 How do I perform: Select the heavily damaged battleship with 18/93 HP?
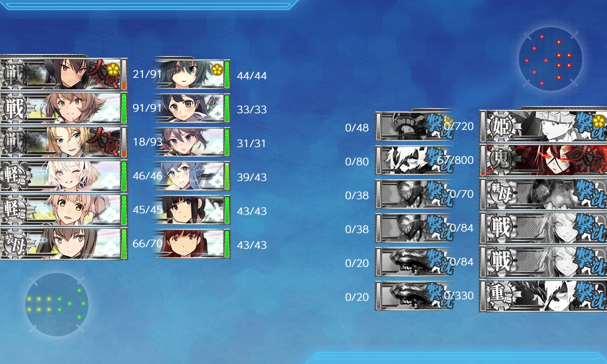coord(64,143)
